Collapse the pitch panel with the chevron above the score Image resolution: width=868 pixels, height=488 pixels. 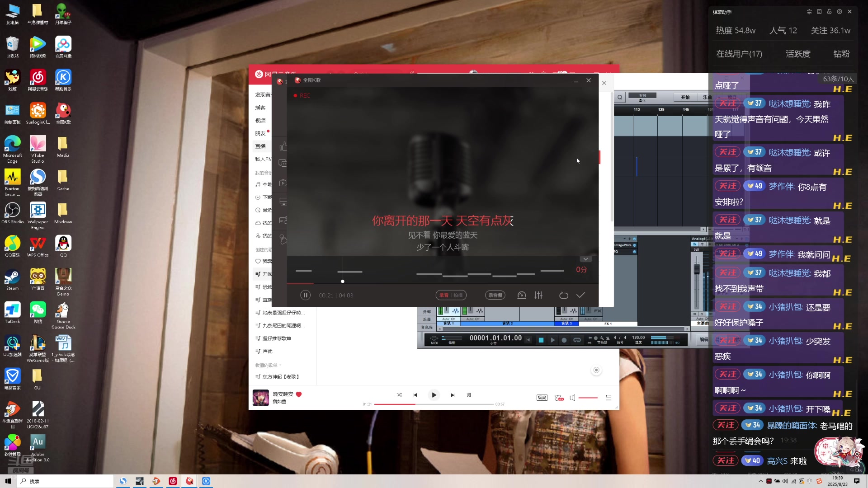click(x=585, y=259)
